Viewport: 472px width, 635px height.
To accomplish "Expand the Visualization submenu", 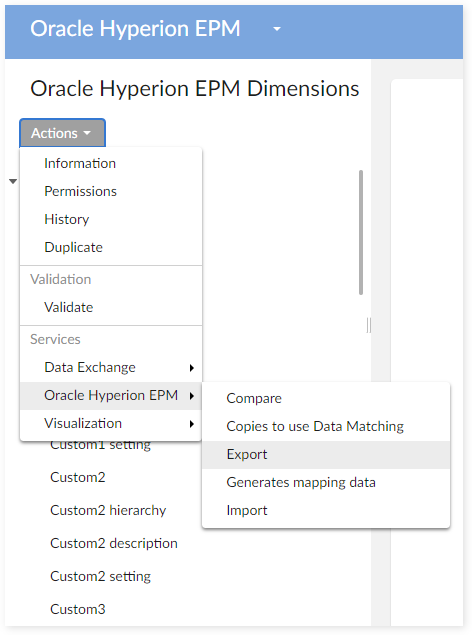I will [x=111, y=424].
